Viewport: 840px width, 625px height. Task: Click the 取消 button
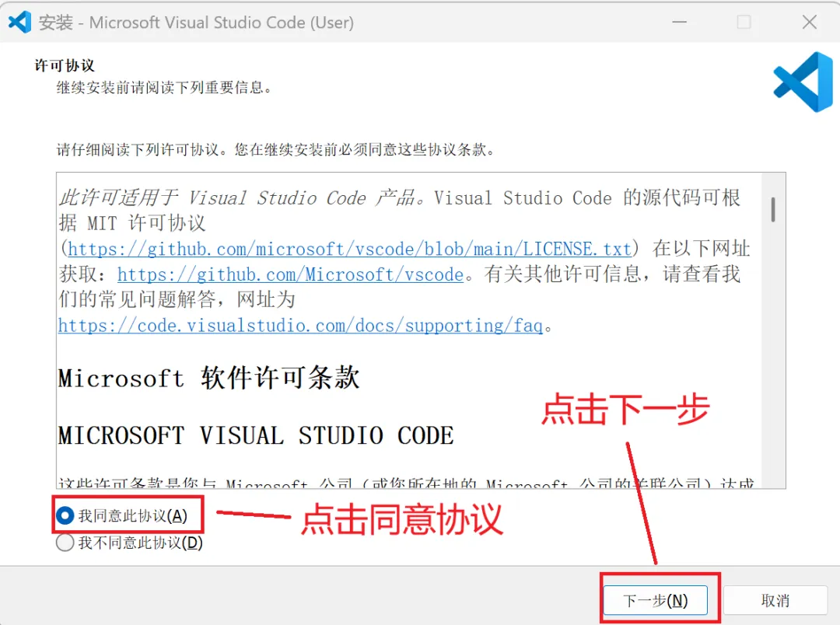pyautogui.click(x=775, y=600)
